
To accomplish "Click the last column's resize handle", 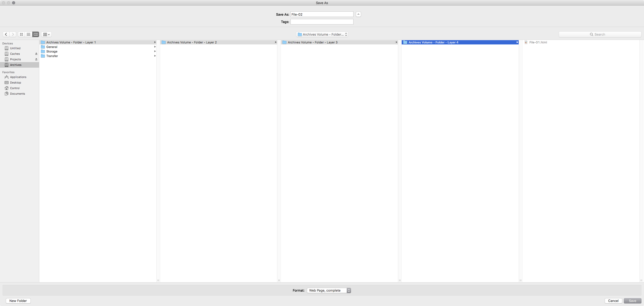I will point(641,280).
